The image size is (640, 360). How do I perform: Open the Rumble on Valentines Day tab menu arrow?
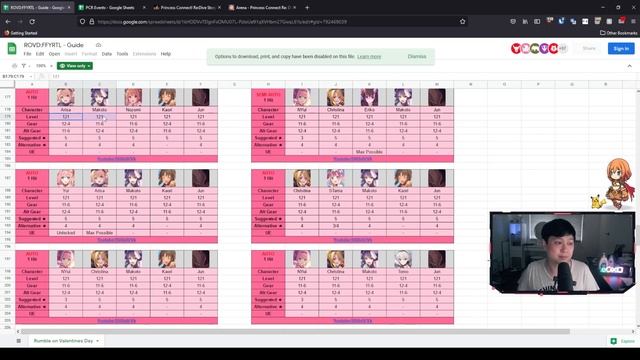coord(98,341)
